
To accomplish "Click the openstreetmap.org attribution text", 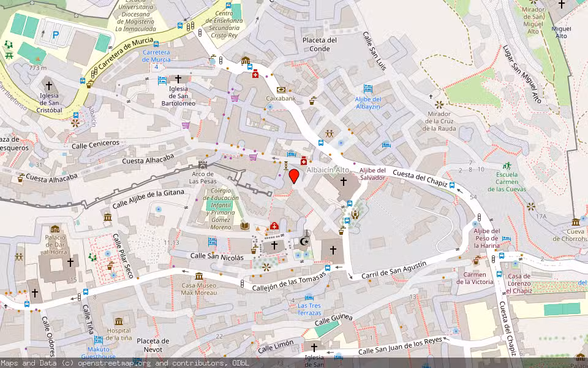I will pos(115,363).
